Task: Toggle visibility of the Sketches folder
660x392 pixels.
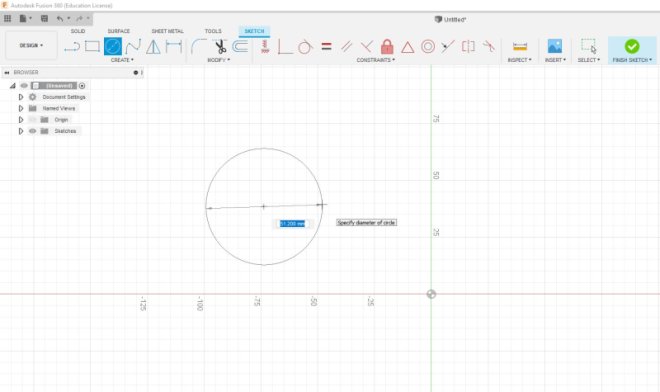Action: pos(32,131)
